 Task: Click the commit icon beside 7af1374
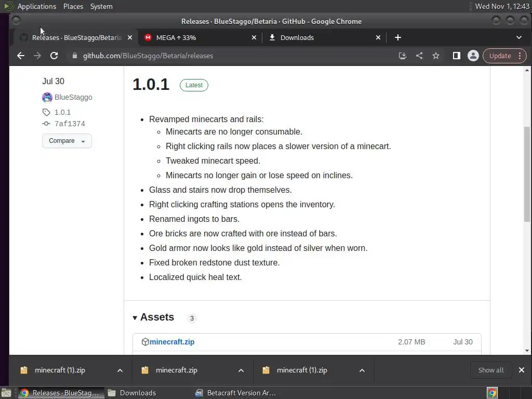point(46,124)
